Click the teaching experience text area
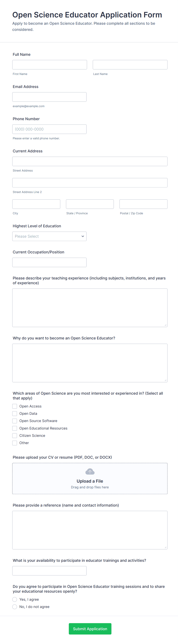 point(90,307)
